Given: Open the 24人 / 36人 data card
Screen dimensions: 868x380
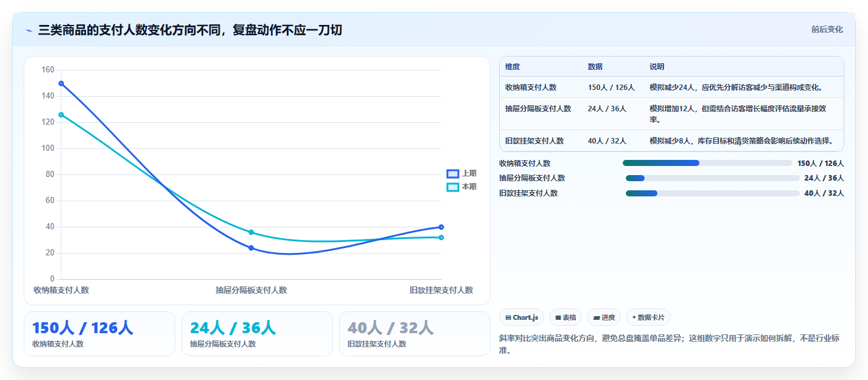Looking at the screenshot, I should click(x=257, y=334).
